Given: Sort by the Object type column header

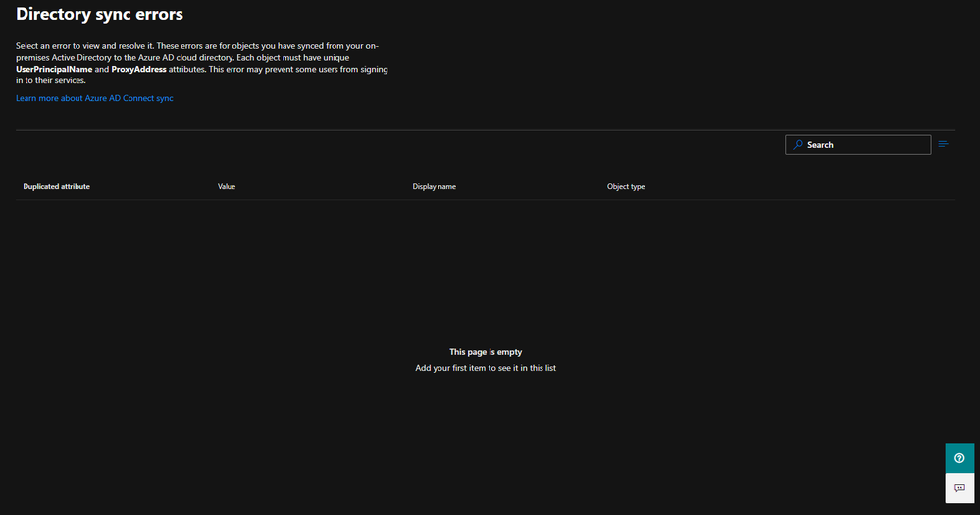Looking at the screenshot, I should (x=626, y=187).
